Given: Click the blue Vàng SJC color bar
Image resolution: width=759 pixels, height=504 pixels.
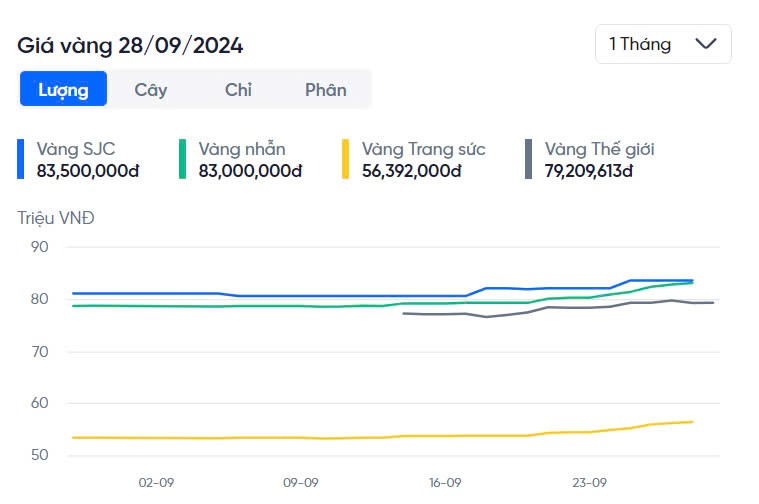Looking at the screenshot, I should point(21,159).
